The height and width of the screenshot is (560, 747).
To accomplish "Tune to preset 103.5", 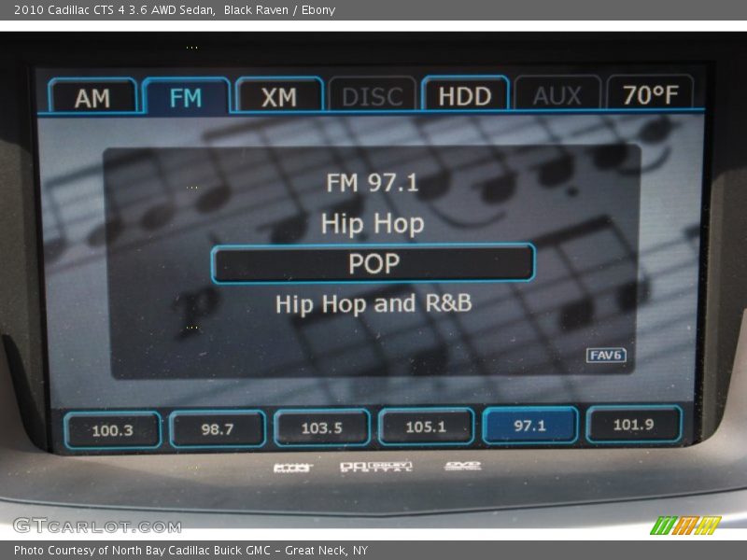I will [x=321, y=427].
